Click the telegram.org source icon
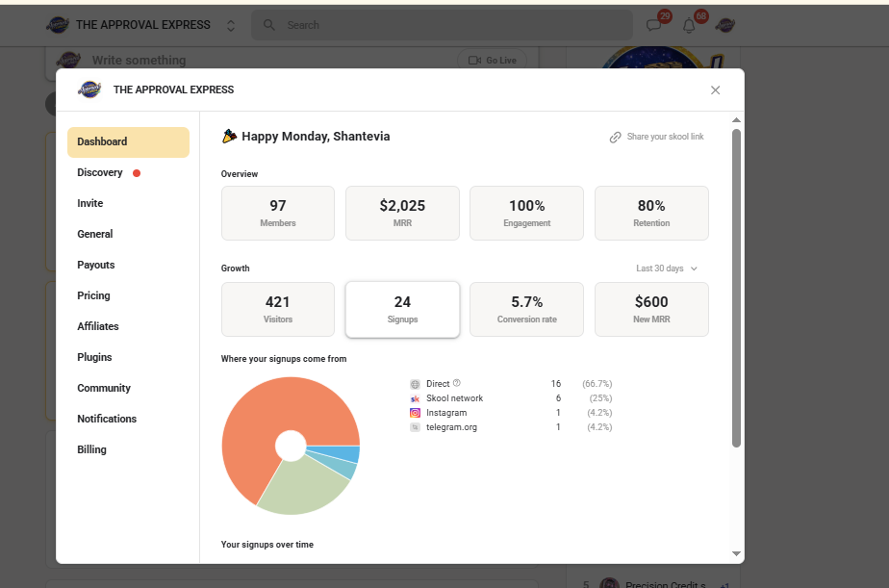Viewport: 889px width, 588px height. click(x=415, y=427)
